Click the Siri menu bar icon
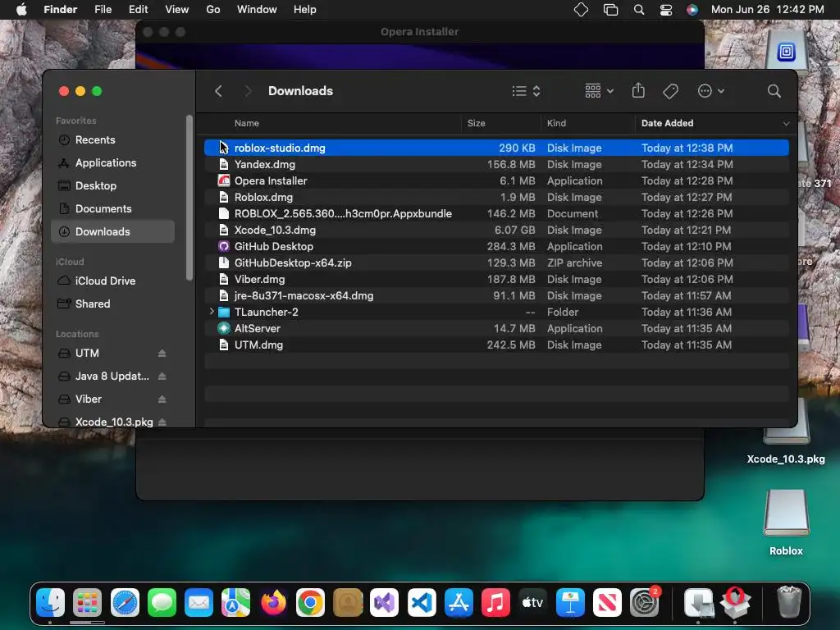840x630 pixels. point(692,10)
